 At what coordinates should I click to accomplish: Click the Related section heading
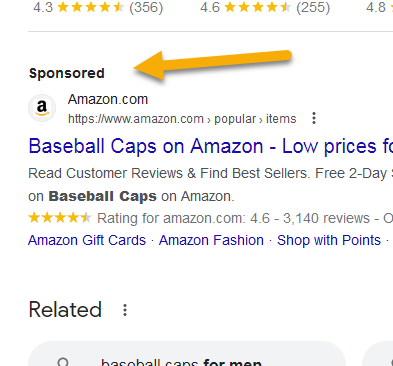(65, 310)
